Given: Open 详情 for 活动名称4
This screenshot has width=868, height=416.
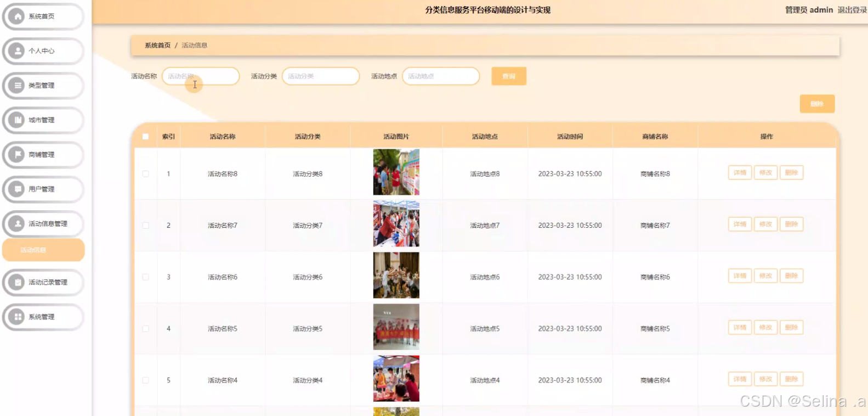Looking at the screenshot, I should pyautogui.click(x=740, y=379).
